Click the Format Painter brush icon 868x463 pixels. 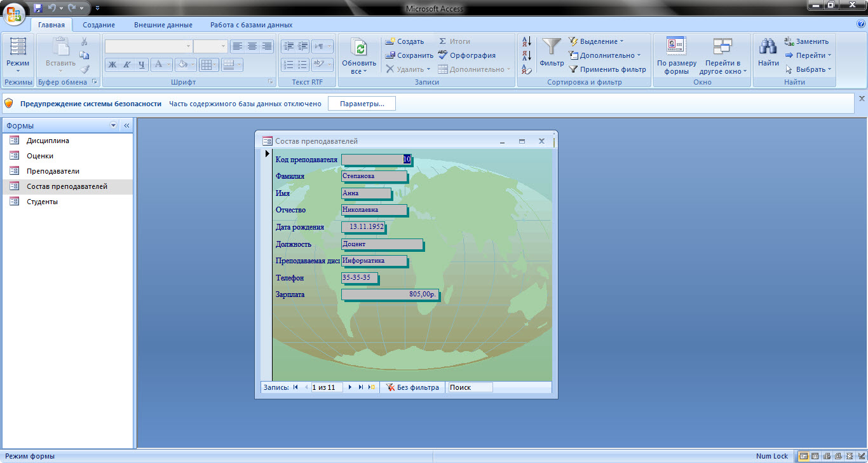[84, 69]
